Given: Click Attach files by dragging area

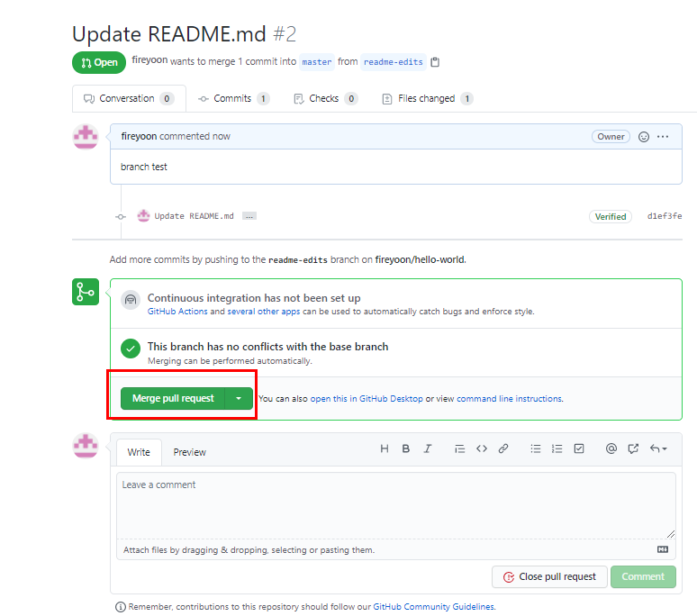Looking at the screenshot, I should 396,549.
